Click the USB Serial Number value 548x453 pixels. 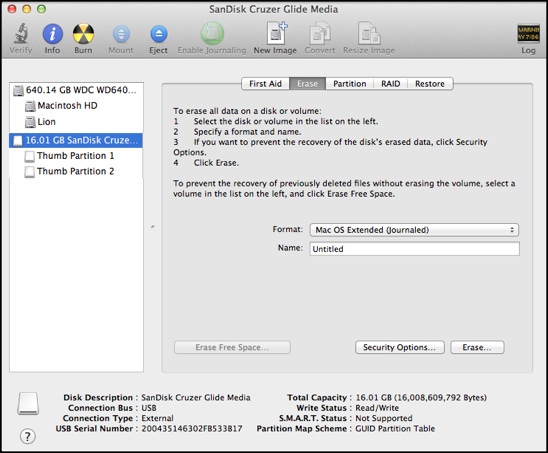point(192,429)
